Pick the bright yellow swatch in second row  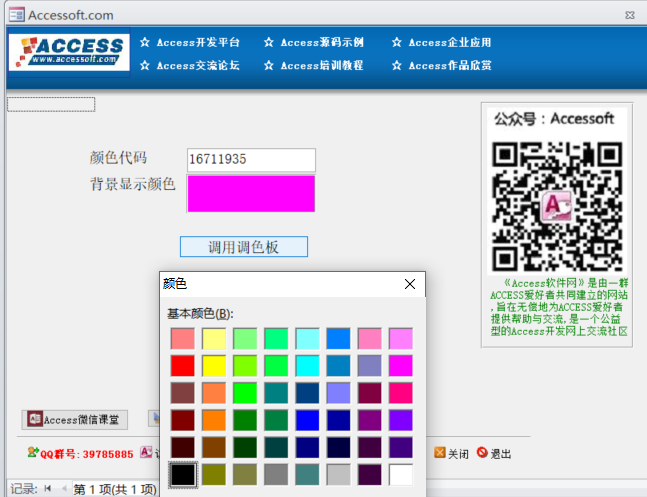point(214,366)
